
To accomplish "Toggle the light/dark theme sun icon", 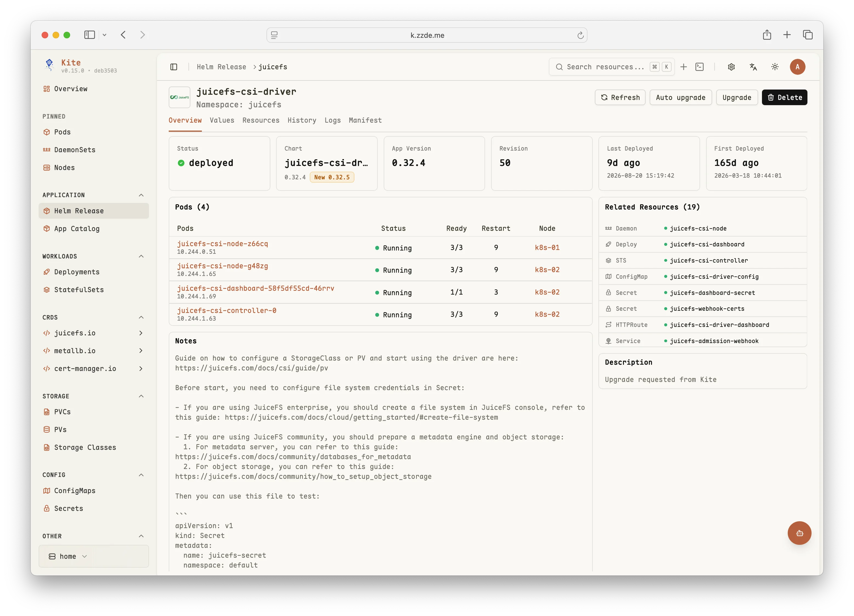I will click(775, 67).
